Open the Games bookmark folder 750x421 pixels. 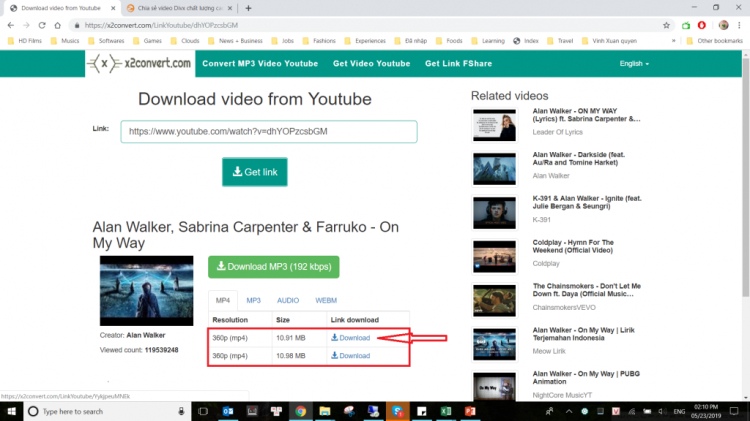click(x=148, y=41)
